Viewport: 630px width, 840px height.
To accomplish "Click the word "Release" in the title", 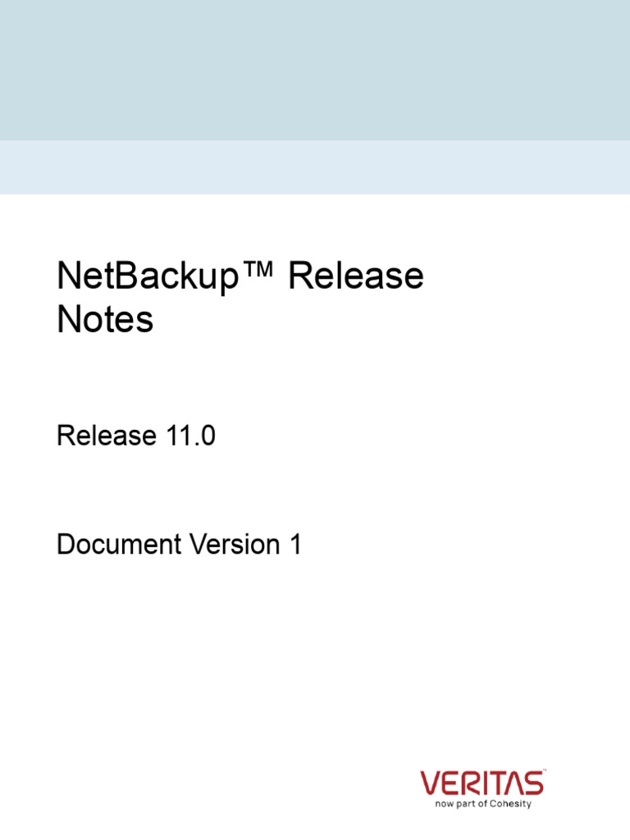I will tap(356, 276).
